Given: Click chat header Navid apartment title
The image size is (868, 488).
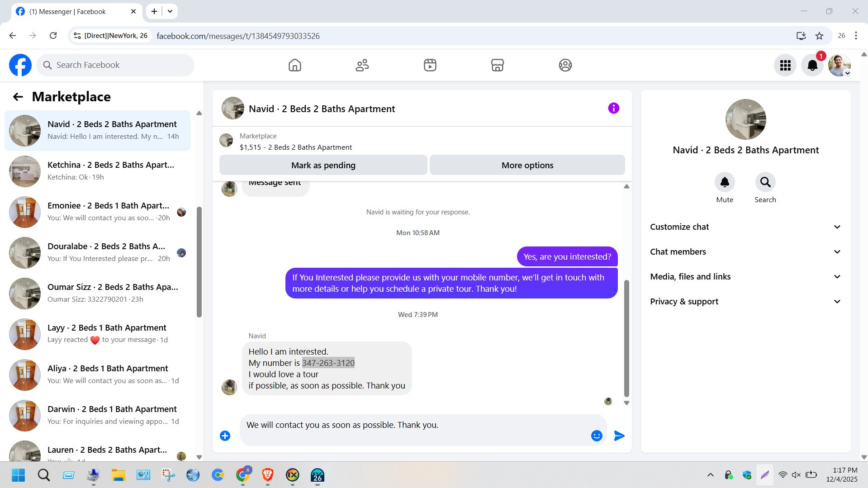Looking at the screenshot, I should 322,109.
